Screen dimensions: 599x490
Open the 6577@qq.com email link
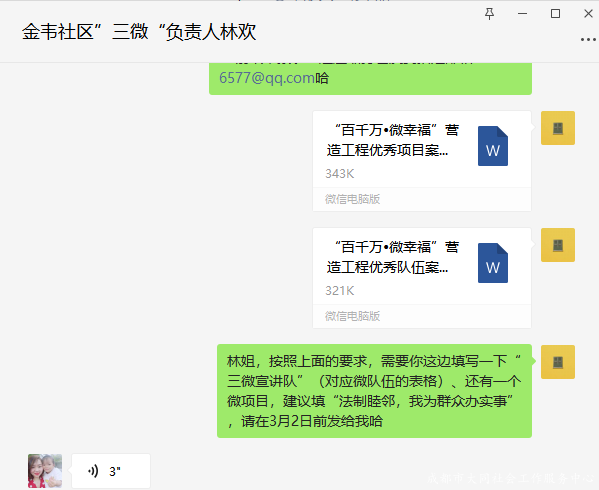pyautogui.click(x=267, y=78)
